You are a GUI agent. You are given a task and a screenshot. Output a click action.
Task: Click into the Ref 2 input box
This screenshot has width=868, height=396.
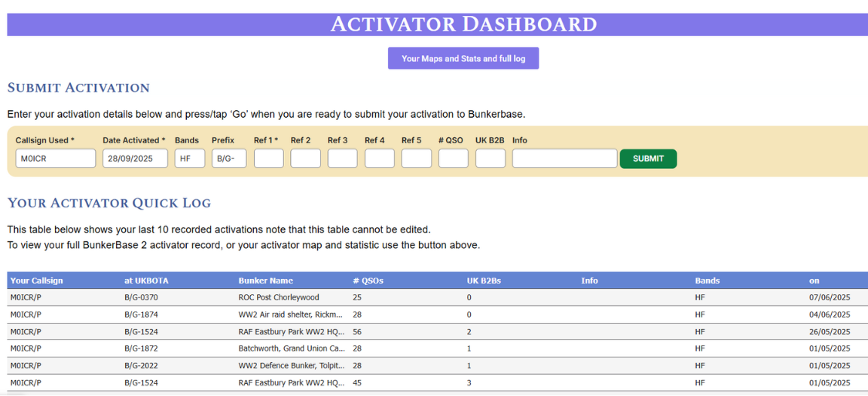305,158
